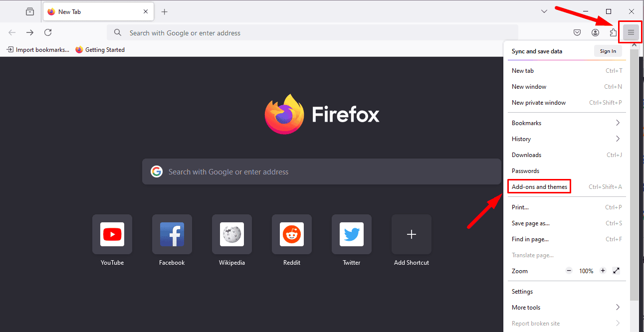Image resolution: width=644 pixels, height=332 pixels.
Task: Open the Firefox View button
Action: [30, 11]
